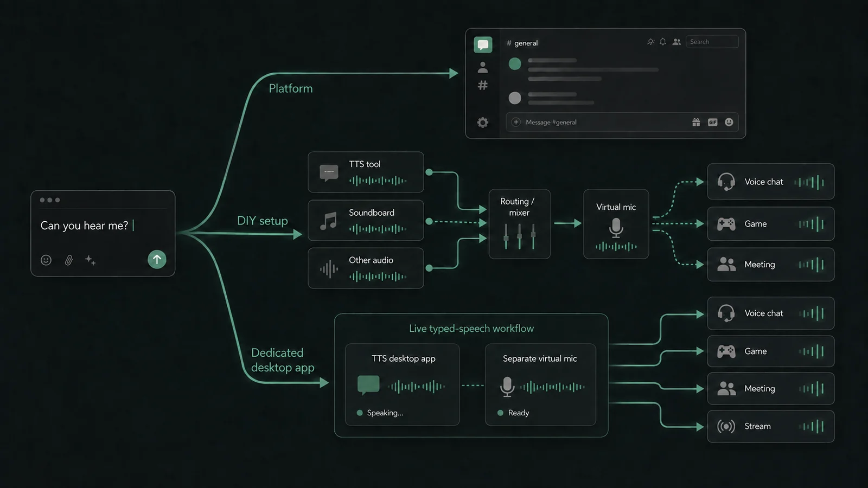Click the gray avatar in the chat
Image resolution: width=868 pixels, height=488 pixels.
point(515,98)
